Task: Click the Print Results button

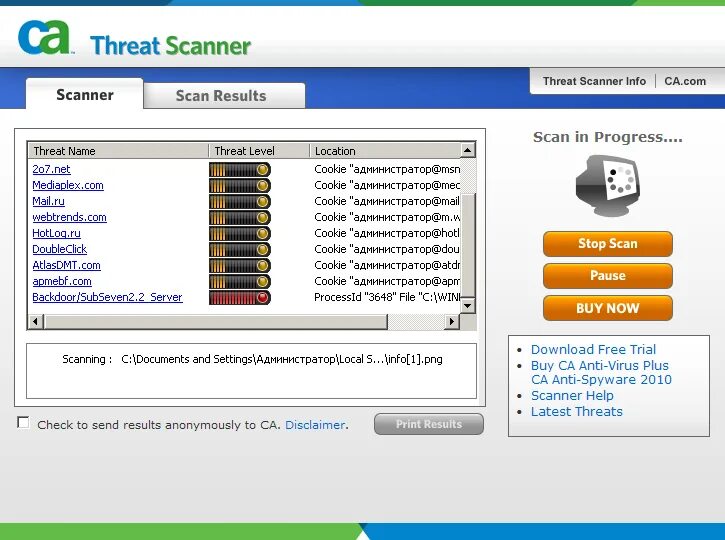Action: click(x=429, y=424)
